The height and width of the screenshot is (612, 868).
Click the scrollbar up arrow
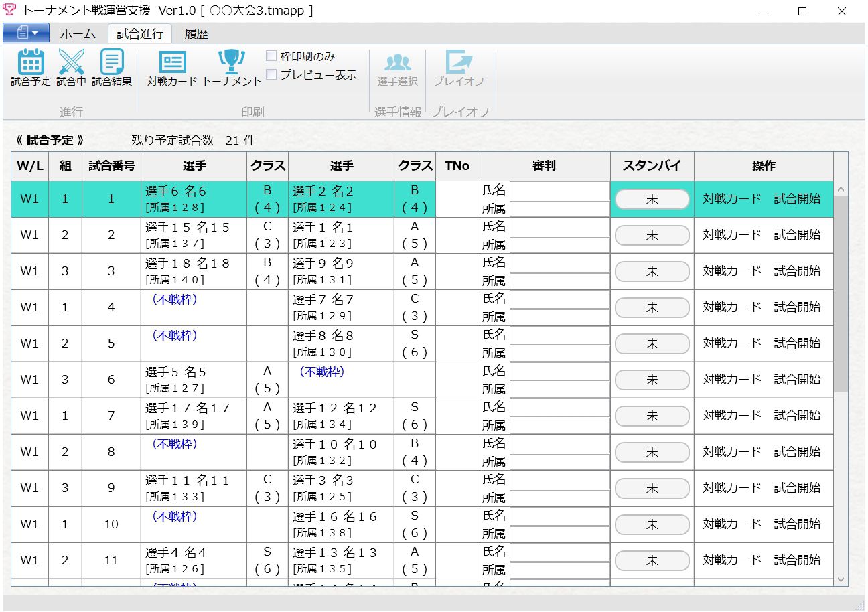point(841,189)
